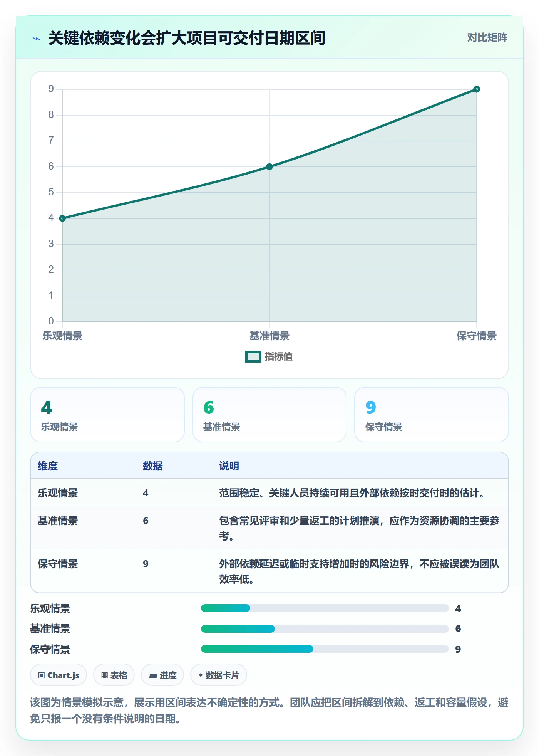Screen dimensions: 539x756
Task: Click the 说明 column header
Action: point(229,466)
